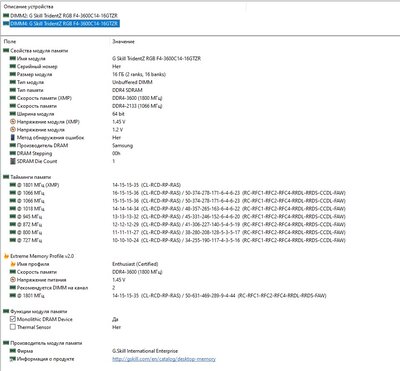Open the gskill.com desktop memory link
Screen dimensions: 400x371
[164, 359]
